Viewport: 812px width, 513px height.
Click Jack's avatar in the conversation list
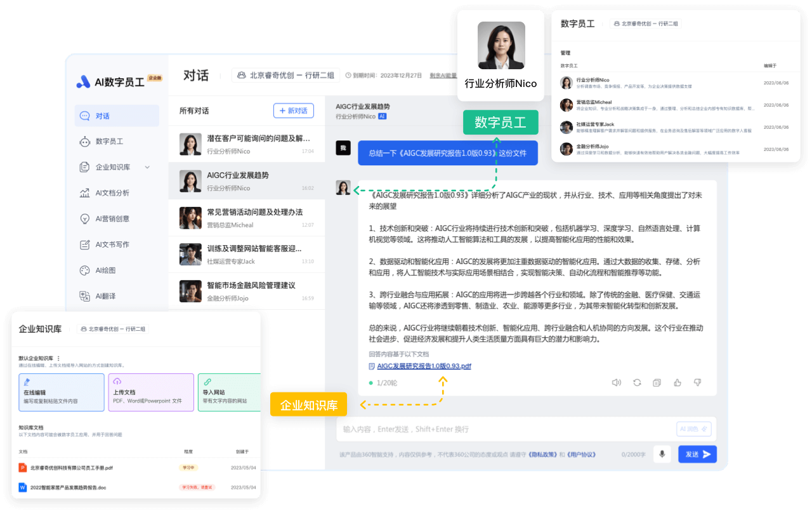(190, 255)
